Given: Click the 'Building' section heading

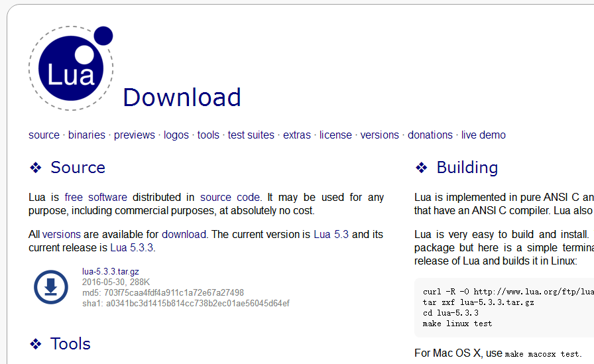Looking at the screenshot, I should pyautogui.click(x=467, y=168).
